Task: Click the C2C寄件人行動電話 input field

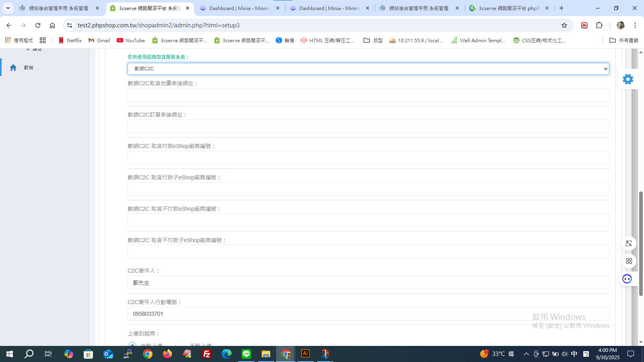Action: pyautogui.click(x=368, y=314)
